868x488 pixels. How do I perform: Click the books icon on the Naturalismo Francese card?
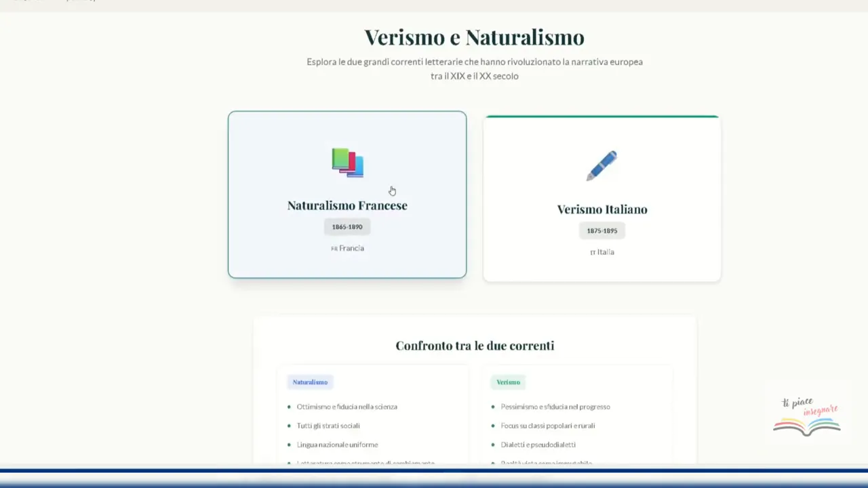pyautogui.click(x=347, y=163)
